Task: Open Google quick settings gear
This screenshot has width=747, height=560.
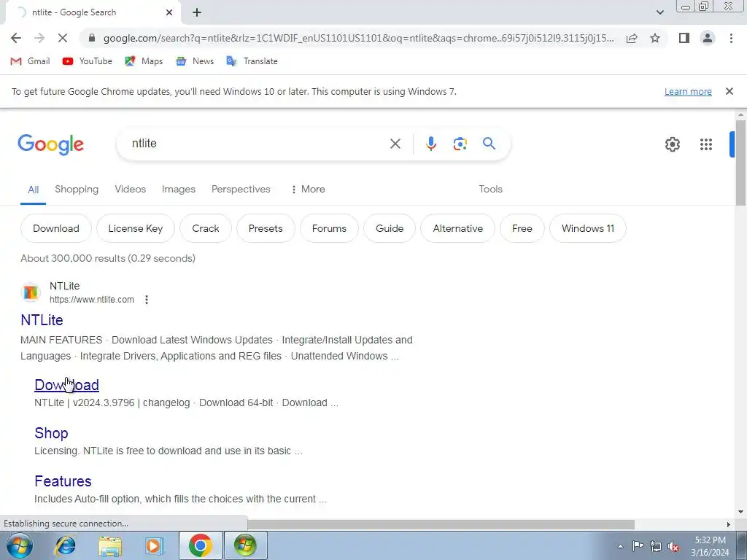Action: tap(672, 144)
